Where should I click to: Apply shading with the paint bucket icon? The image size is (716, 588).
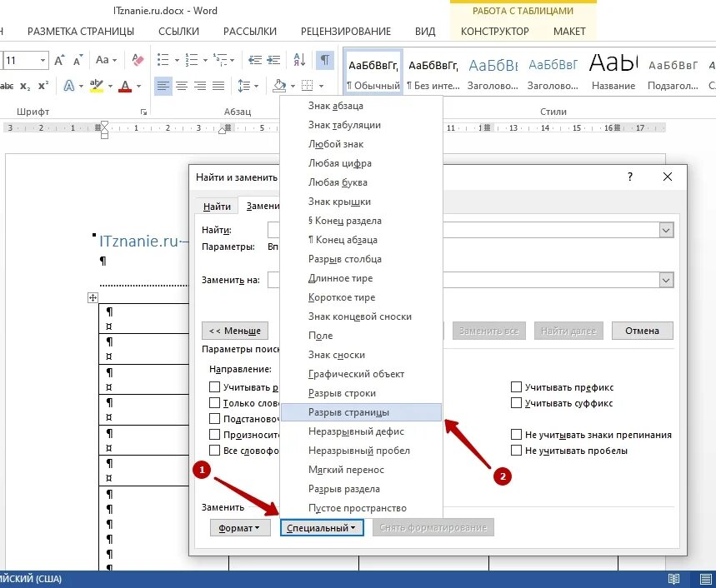[279, 86]
